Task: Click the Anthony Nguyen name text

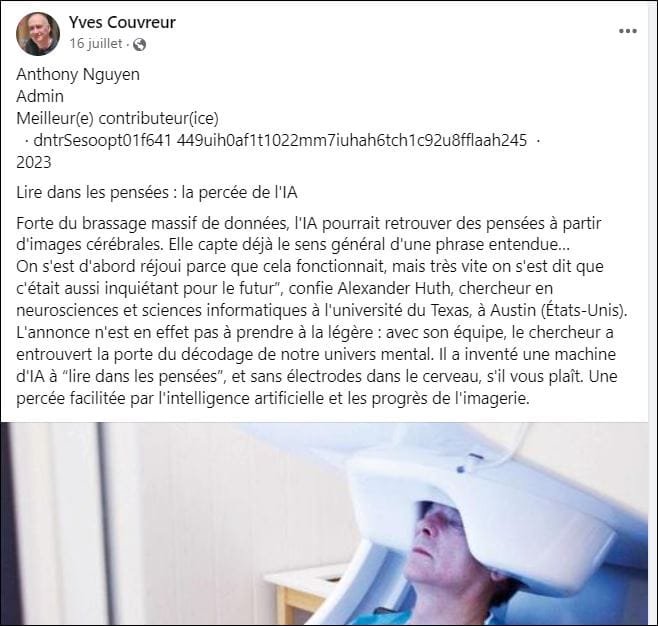Action: [78, 74]
